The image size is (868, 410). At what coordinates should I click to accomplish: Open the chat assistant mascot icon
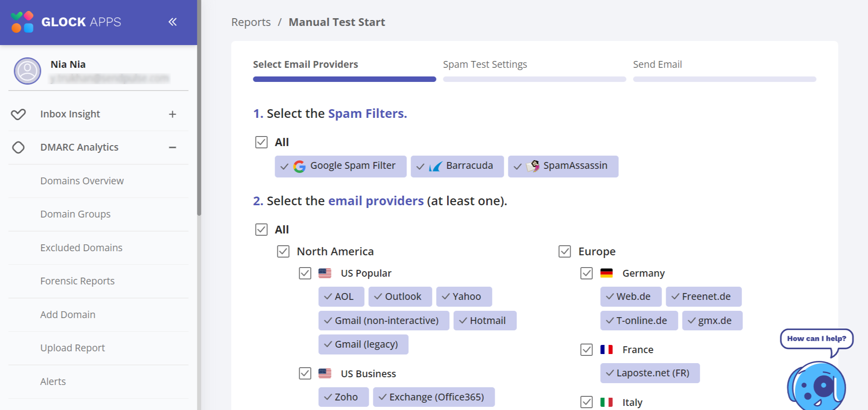pos(817,386)
